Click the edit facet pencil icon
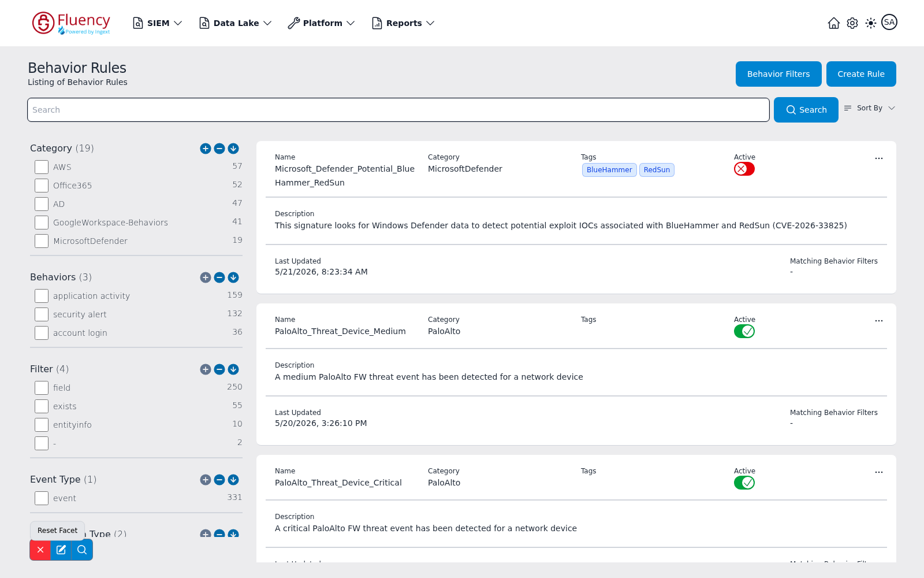 61,550
